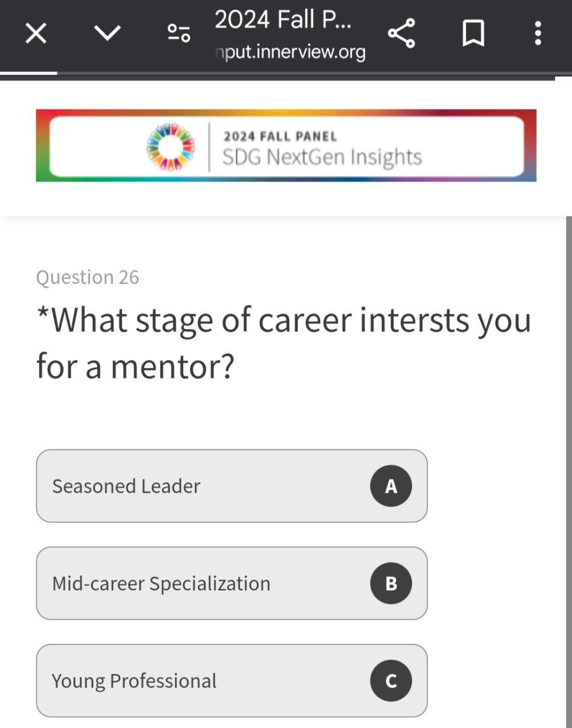Collapse tab with the down chevron
The width and height of the screenshot is (572, 728).
pyautogui.click(x=107, y=34)
